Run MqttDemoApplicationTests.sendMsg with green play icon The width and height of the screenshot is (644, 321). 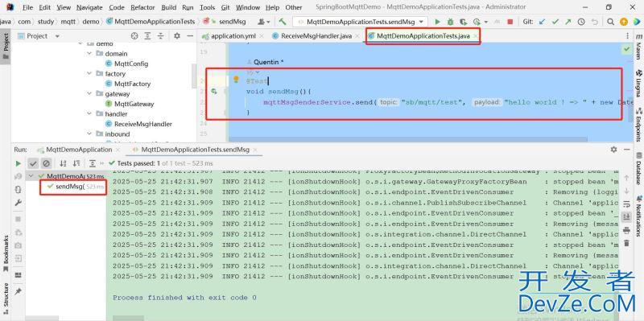pyautogui.click(x=437, y=22)
